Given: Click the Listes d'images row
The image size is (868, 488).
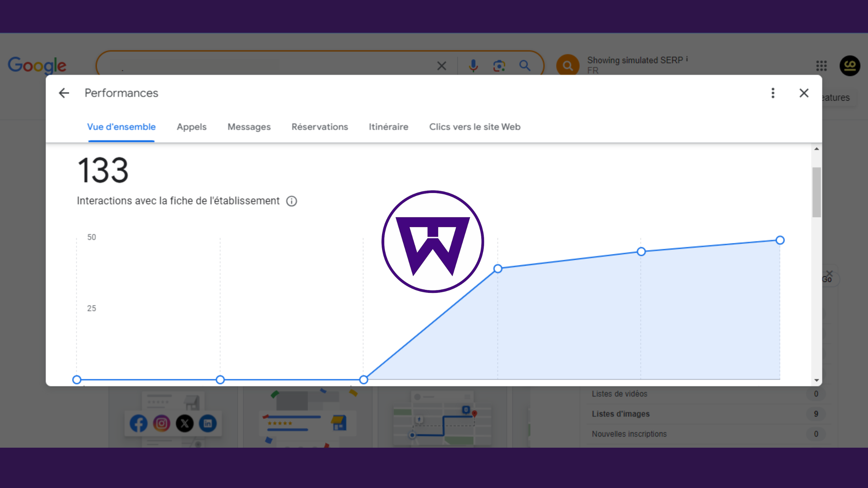Looking at the screenshot, I should coord(708,414).
